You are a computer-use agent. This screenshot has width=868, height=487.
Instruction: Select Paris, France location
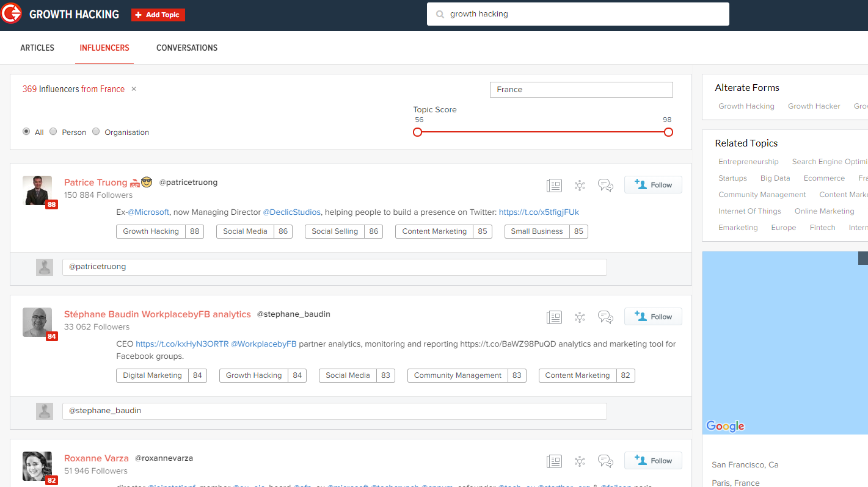[735, 483]
